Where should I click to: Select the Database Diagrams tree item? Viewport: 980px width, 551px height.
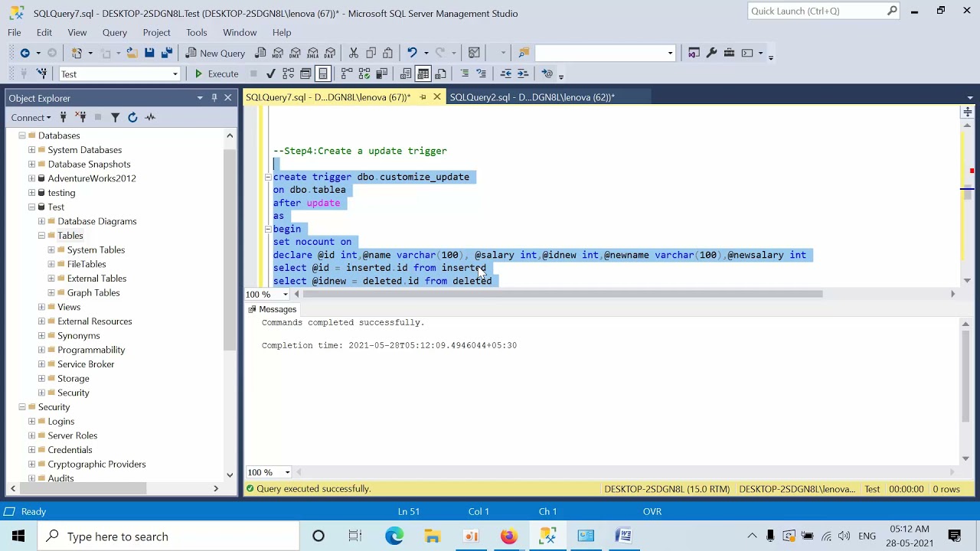click(97, 221)
